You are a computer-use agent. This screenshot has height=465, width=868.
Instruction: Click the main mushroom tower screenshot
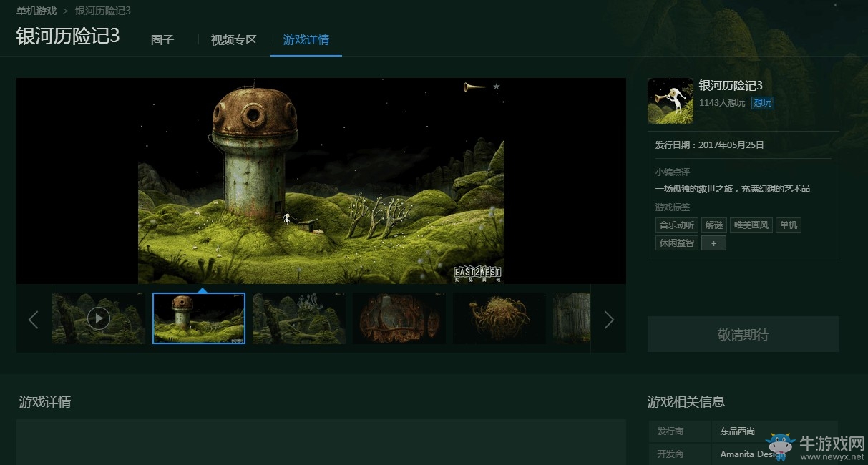321,181
